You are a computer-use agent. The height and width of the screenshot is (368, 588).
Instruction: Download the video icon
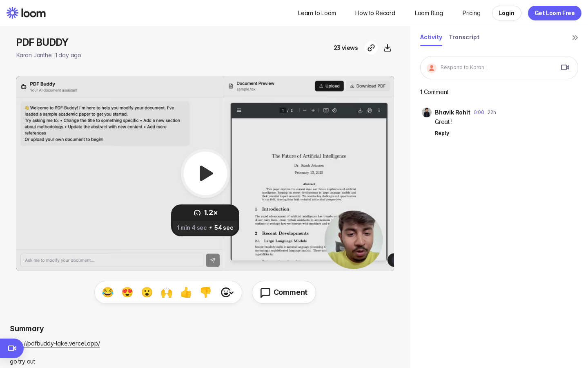(x=388, y=48)
